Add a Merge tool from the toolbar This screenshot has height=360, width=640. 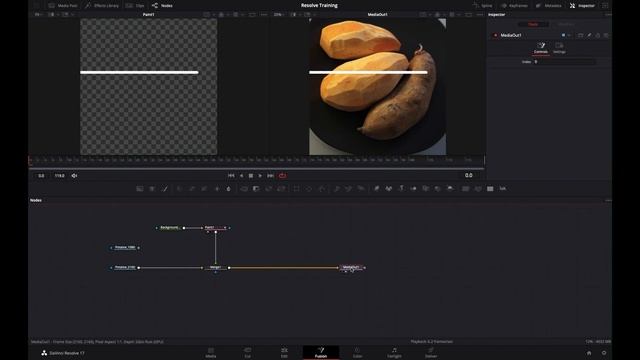point(244,189)
